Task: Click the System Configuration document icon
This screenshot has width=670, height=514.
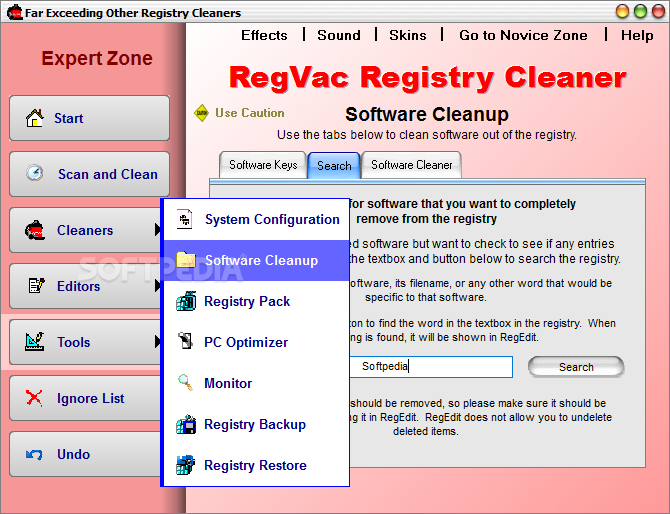Action: [185, 219]
